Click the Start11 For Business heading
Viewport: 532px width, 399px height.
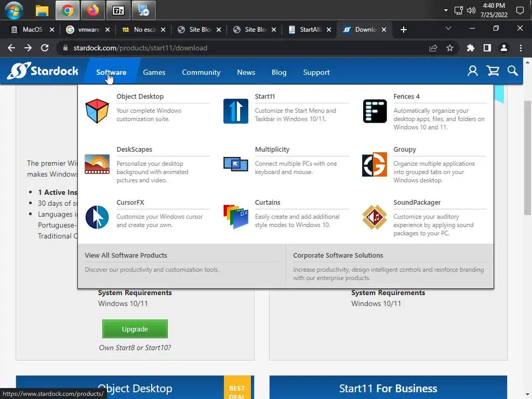point(388,388)
